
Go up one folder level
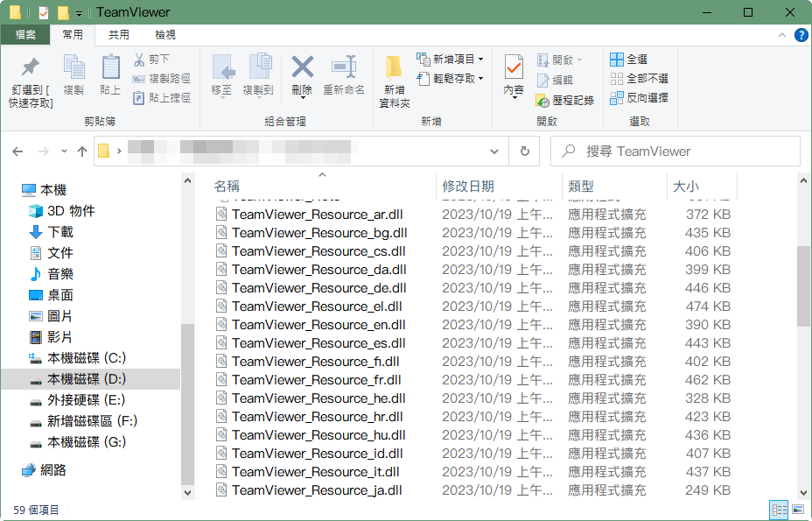point(82,151)
